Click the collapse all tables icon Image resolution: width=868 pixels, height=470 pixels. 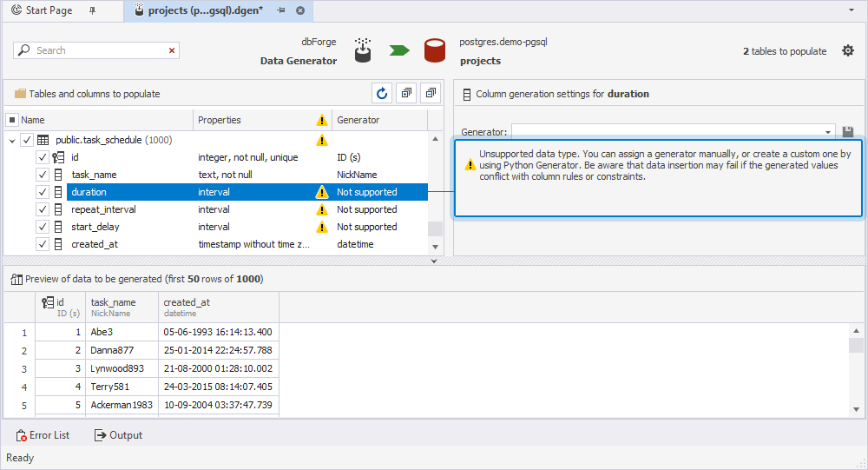431,93
